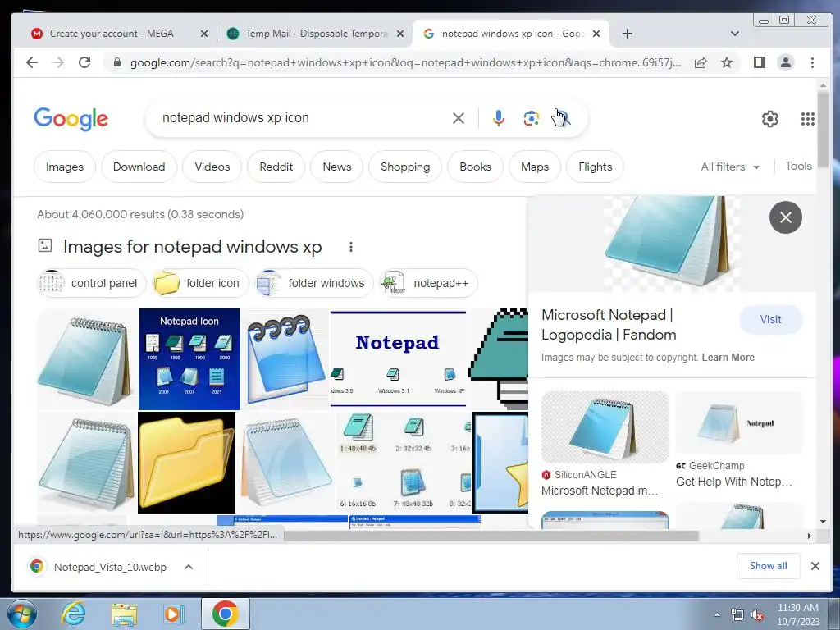The width and height of the screenshot is (840, 630).
Task: Click the folder windows suggestion chip
Action: (313, 283)
